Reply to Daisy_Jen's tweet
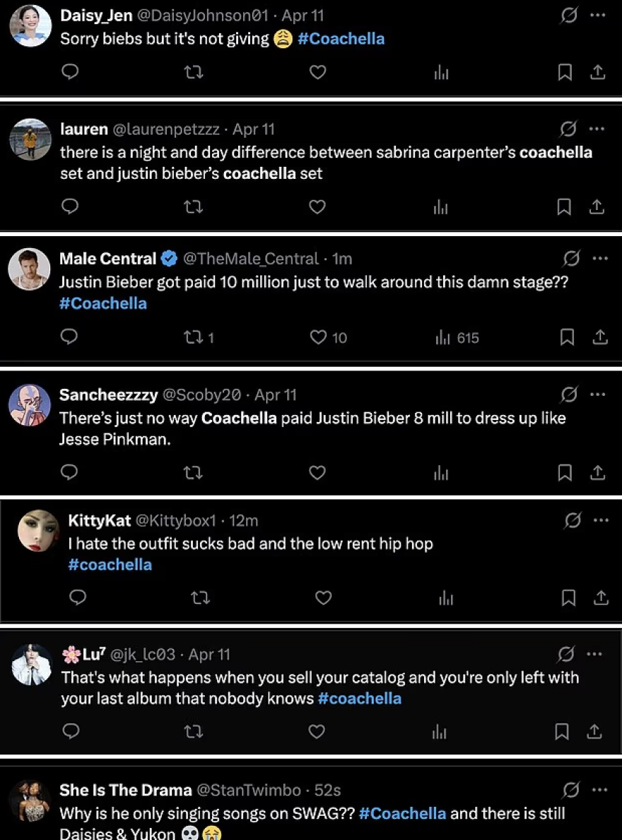622x840 pixels. click(69, 72)
